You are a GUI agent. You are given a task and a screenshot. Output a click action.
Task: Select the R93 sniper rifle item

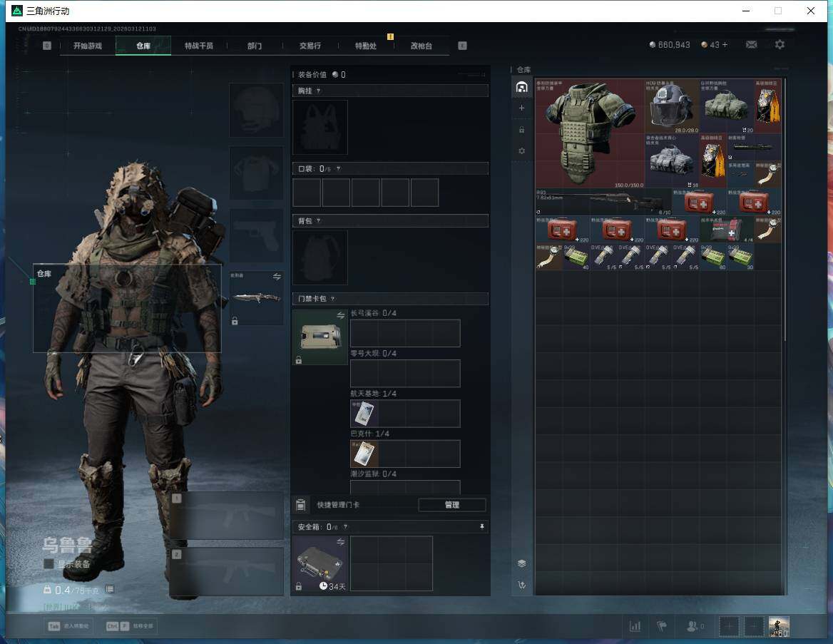(603, 202)
